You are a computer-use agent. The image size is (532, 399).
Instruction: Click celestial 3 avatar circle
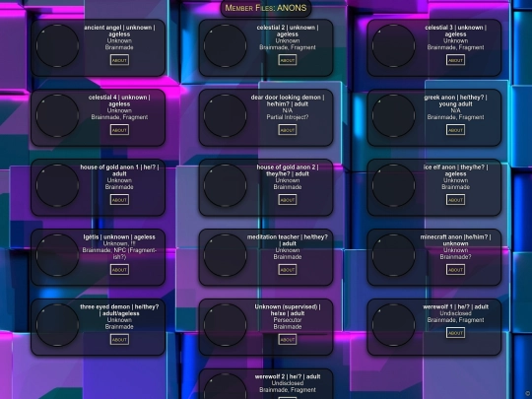[393, 45]
